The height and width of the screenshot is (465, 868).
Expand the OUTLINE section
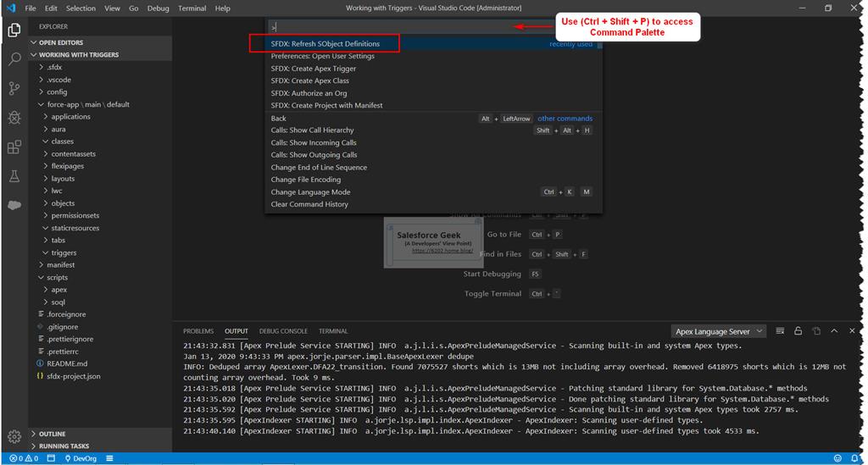(52, 434)
